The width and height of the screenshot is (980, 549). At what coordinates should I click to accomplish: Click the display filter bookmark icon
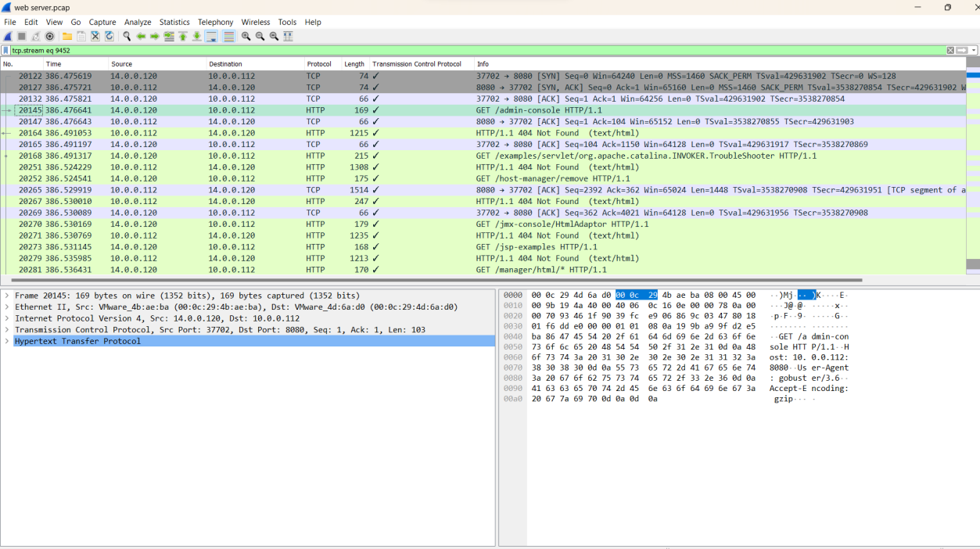pos(6,50)
